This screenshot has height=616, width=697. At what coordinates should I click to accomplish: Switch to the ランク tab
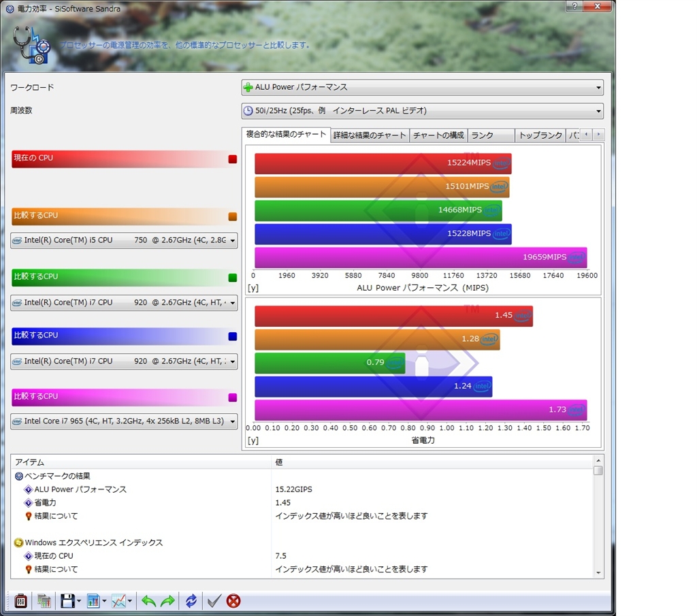pyautogui.click(x=491, y=135)
